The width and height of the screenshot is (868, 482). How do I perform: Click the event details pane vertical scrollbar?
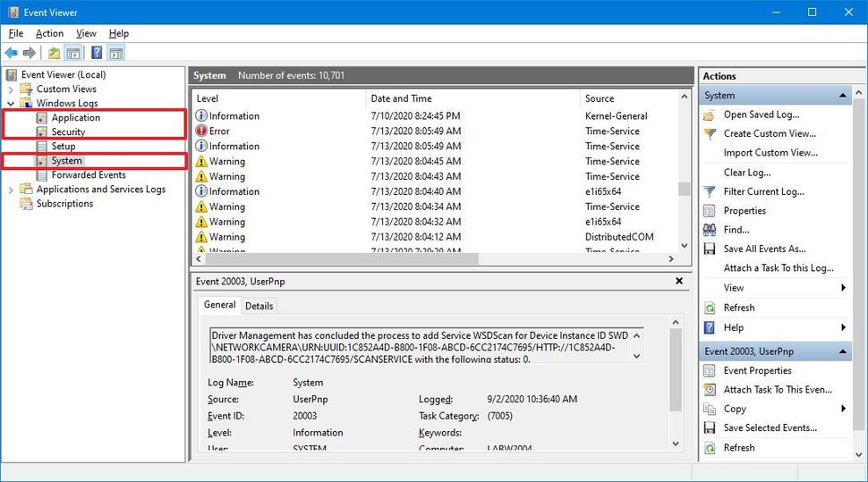click(676, 383)
